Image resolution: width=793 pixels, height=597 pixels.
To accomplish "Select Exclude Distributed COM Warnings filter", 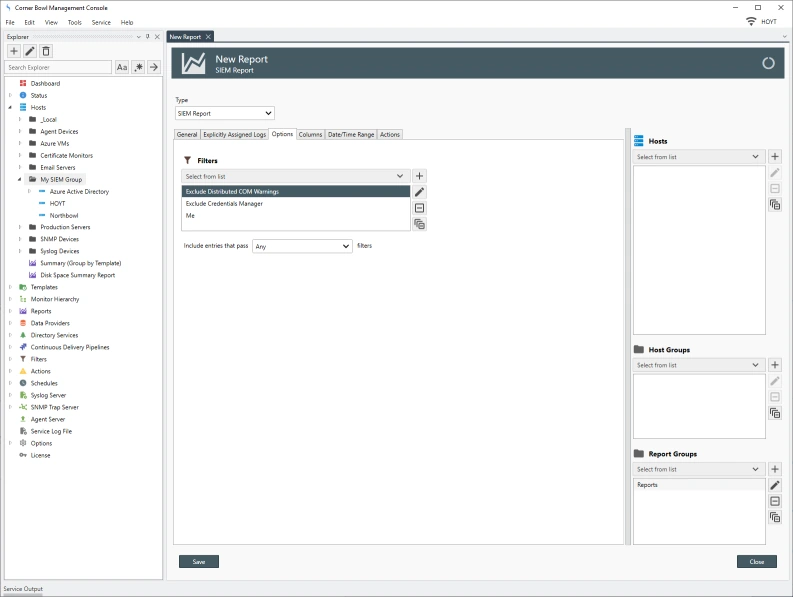I will (x=295, y=191).
